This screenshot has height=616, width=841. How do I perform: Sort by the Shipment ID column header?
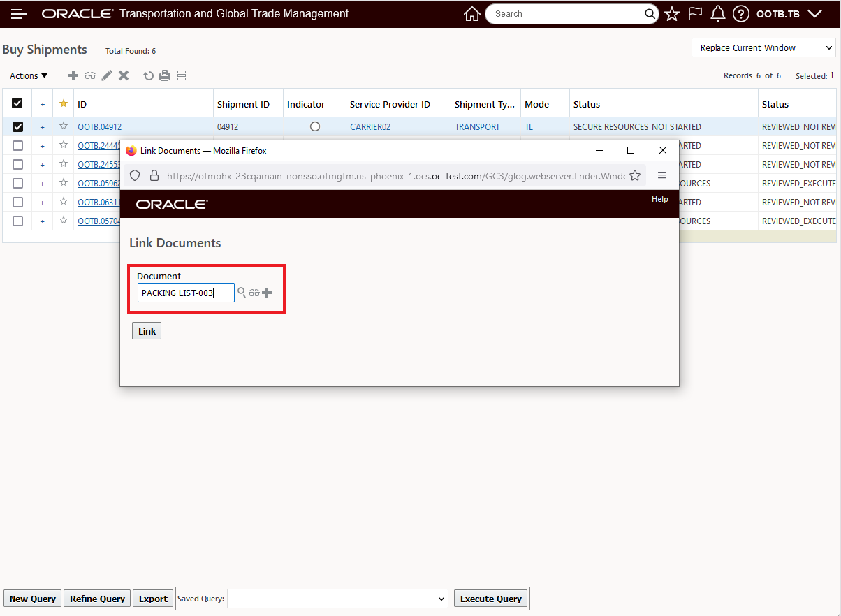[x=243, y=104]
